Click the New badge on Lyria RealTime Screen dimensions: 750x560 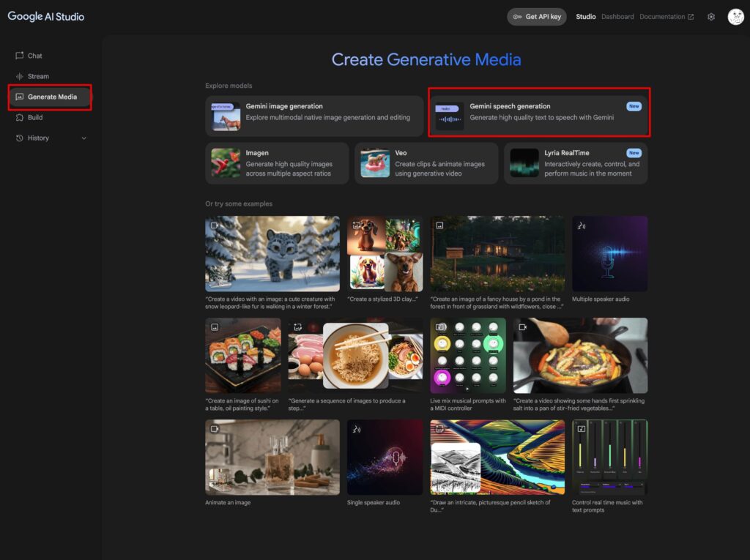point(634,153)
